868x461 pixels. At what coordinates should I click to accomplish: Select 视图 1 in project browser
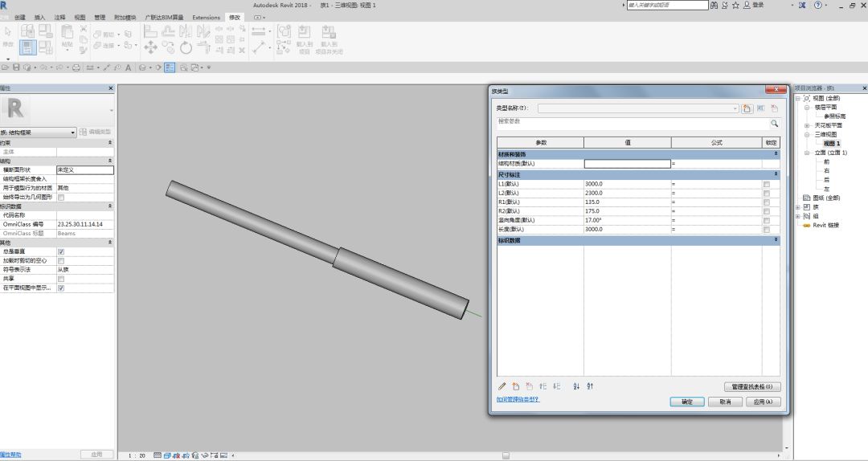[x=832, y=143]
